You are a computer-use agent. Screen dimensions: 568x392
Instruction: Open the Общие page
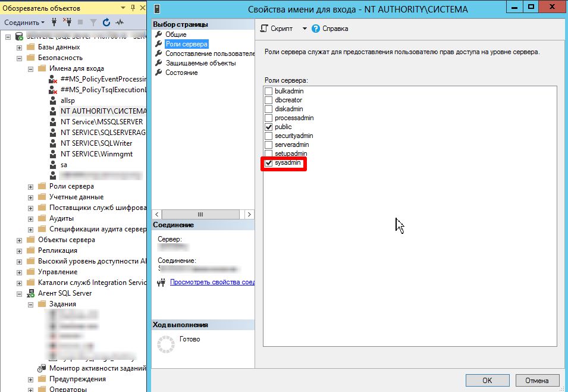175,35
